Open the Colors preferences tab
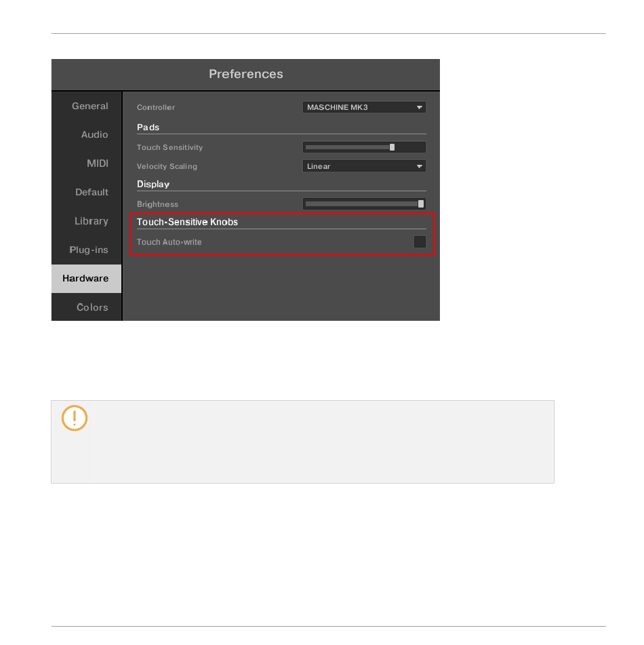The image size is (644, 645). coord(92,308)
